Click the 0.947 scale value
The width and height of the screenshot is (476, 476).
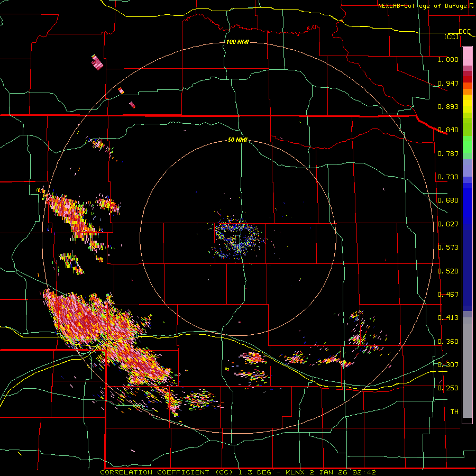(x=448, y=83)
